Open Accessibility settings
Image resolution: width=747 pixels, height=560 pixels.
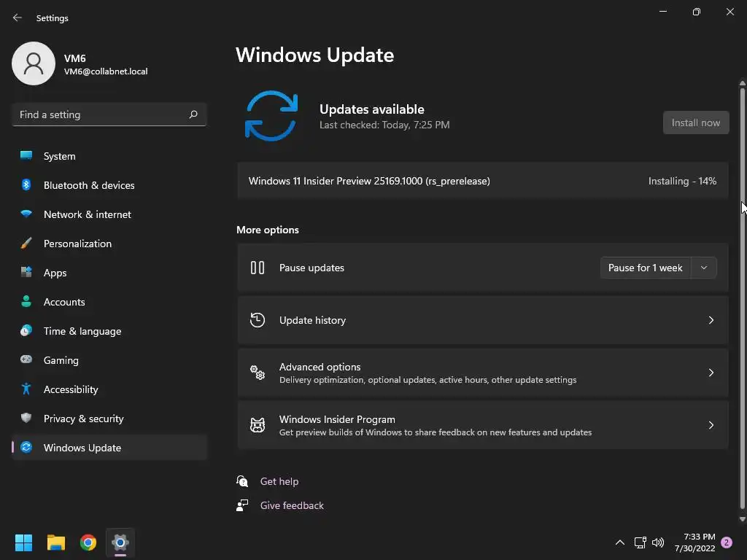coord(109,389)
